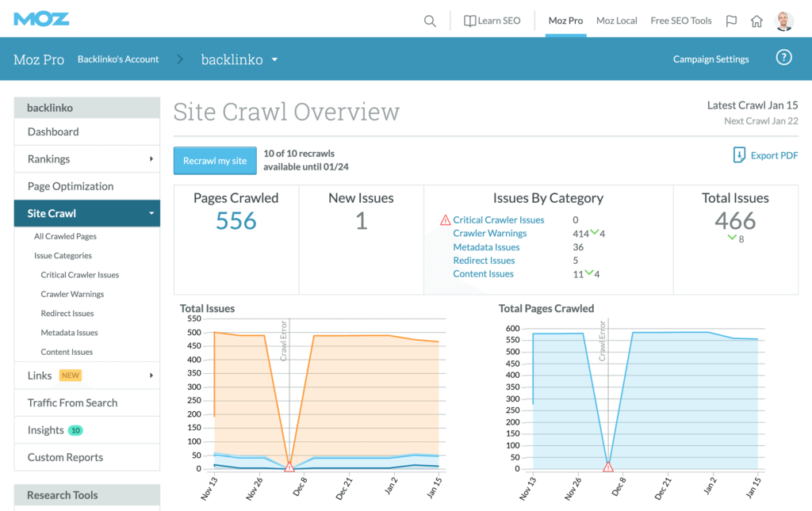Image resolution: width=812 pixels, height=511 pixels.
Task: Select Issue Categories in sidebar
Action: pyautogui.click(x=63, y=255)
